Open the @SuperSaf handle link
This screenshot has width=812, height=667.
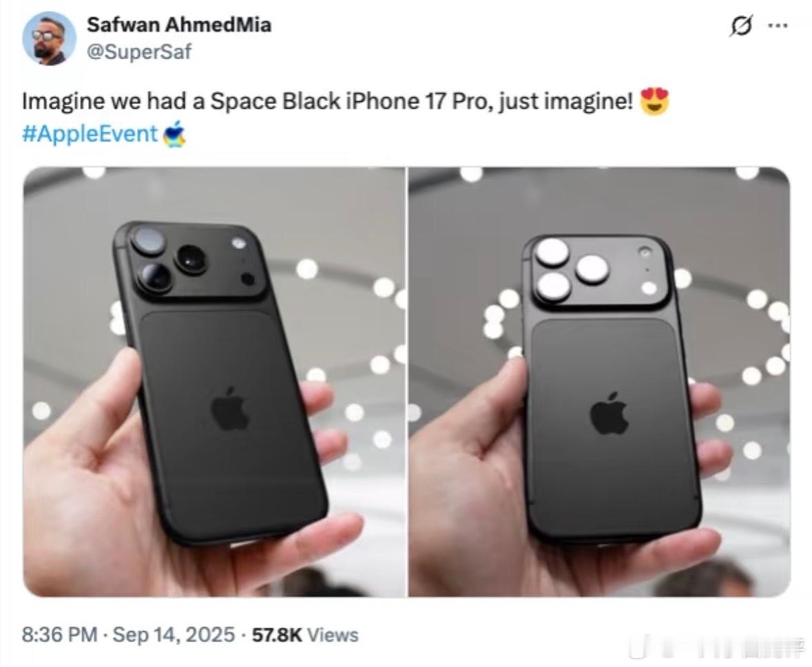coord(139,52)
